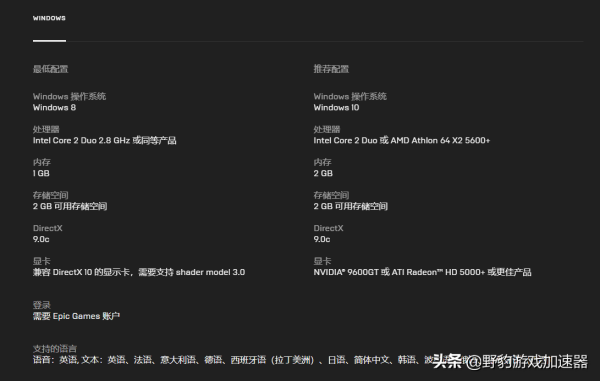Screen dimensions: 600x381
Task: Click minimum 内存 label
Action: (x=42, y=162)
